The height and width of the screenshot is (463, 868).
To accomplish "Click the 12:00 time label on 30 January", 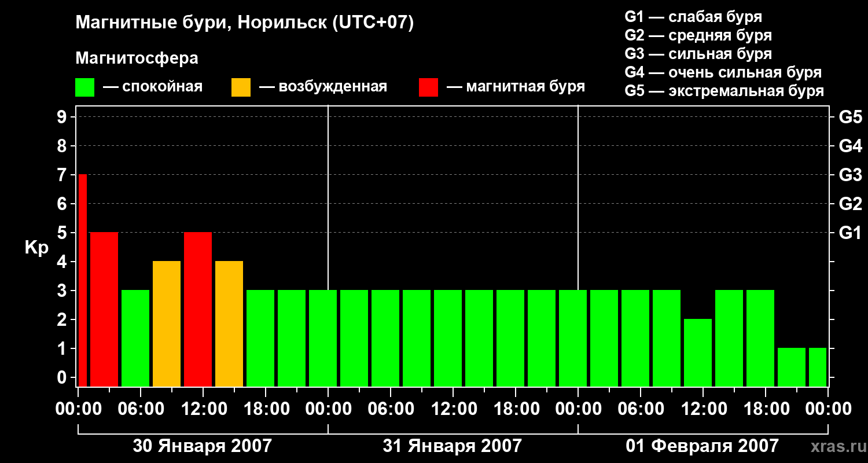I will pyautogui.click(x=203, y=409).
